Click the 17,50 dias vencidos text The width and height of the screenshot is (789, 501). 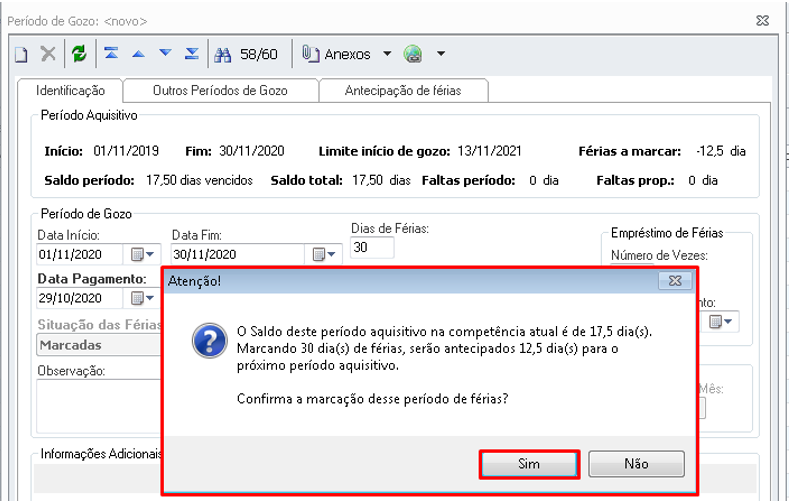coord(199,181)
